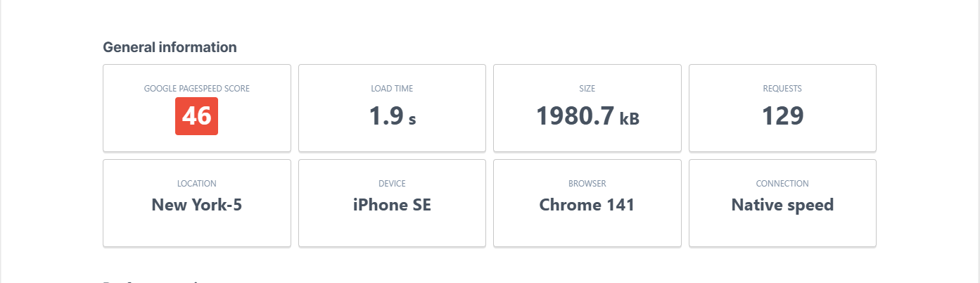
Task: Select the Native speed connection value
Action: [x=782, y=205]
